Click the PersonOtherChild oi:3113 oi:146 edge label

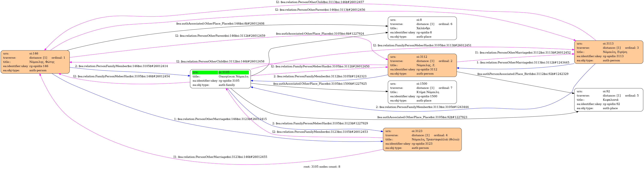pos(320,2)
